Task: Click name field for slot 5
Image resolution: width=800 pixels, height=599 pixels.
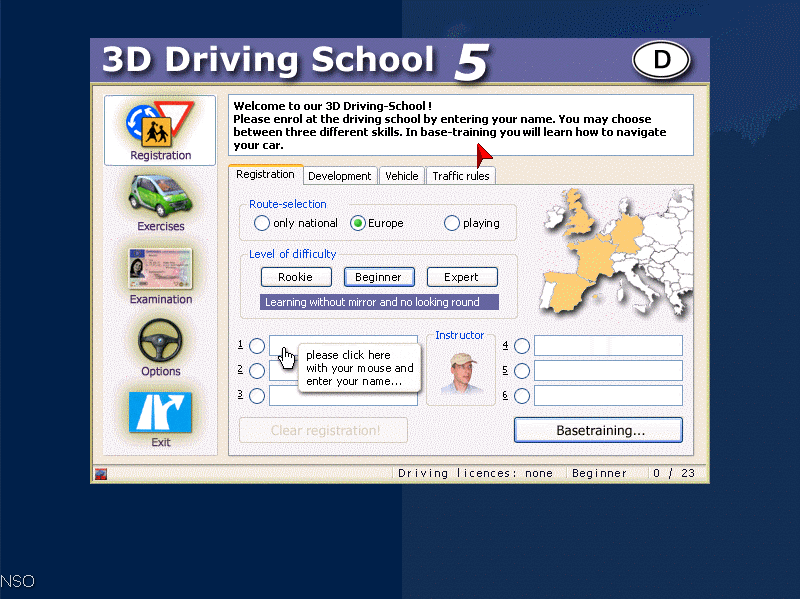Action: (x=608, y=370)
